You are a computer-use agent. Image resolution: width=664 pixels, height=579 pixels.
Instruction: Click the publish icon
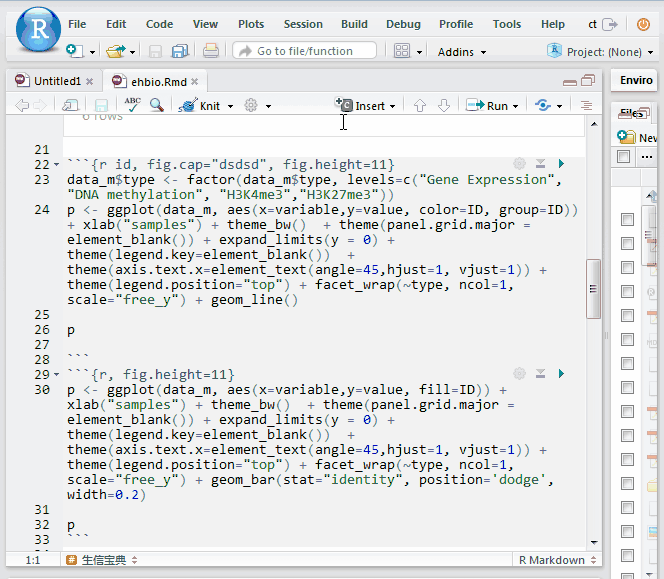pos(543,105)
